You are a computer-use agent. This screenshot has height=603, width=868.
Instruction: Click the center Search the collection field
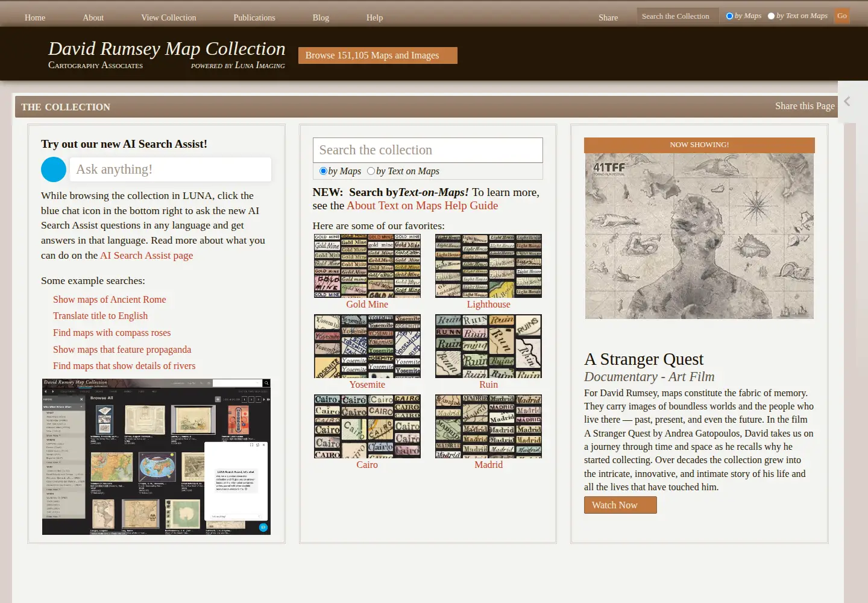tap(428, 150)
